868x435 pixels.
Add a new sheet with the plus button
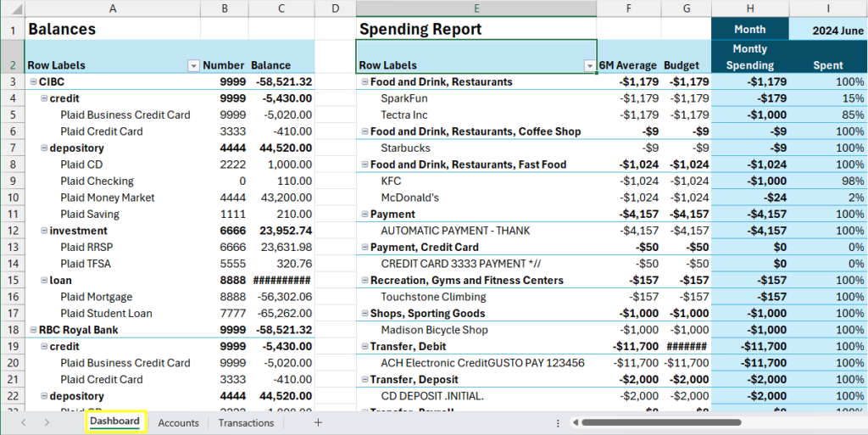(x=318, y=422)
